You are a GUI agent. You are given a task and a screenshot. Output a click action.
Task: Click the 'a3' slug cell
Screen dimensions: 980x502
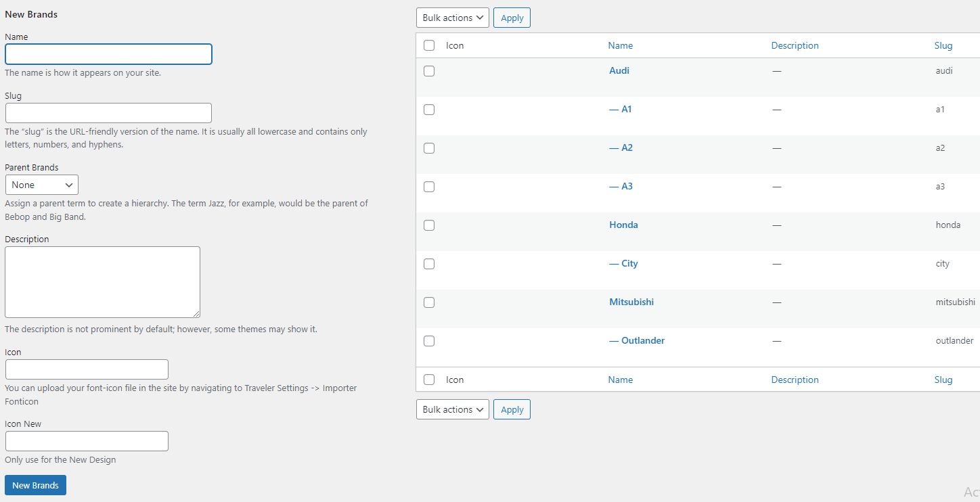pos(940,186)
